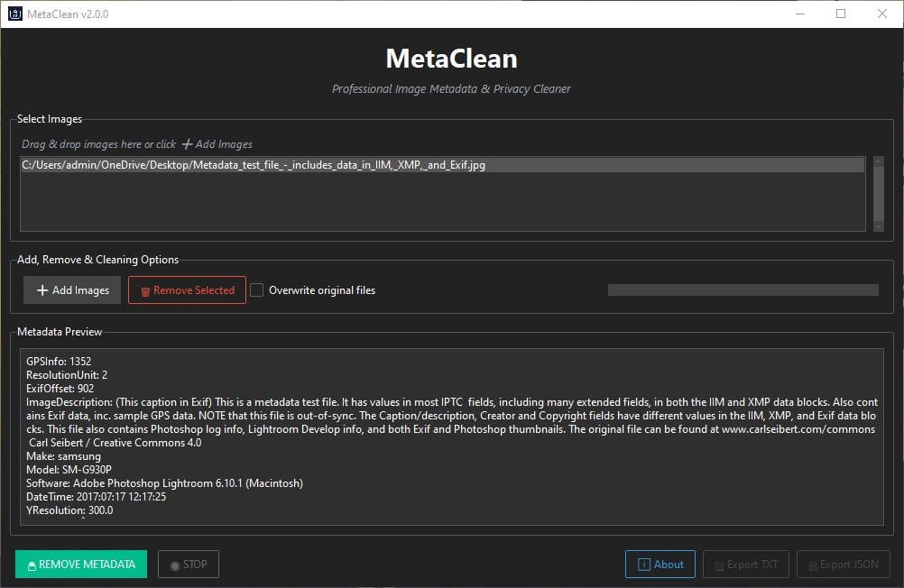
Task: Open the About dialog
Action: pyautogui.click(x=660, y=565)
